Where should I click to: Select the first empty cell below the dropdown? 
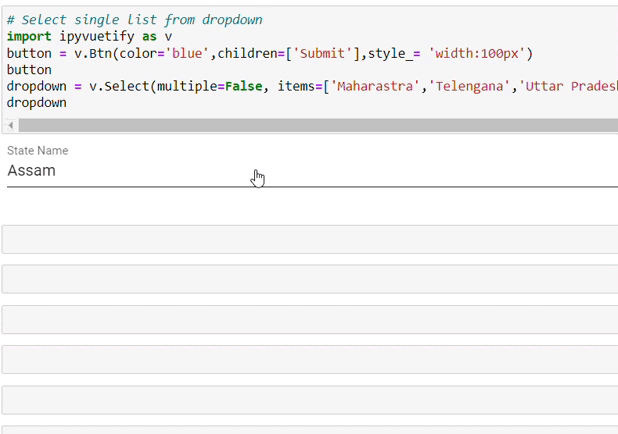pos(310,240)
